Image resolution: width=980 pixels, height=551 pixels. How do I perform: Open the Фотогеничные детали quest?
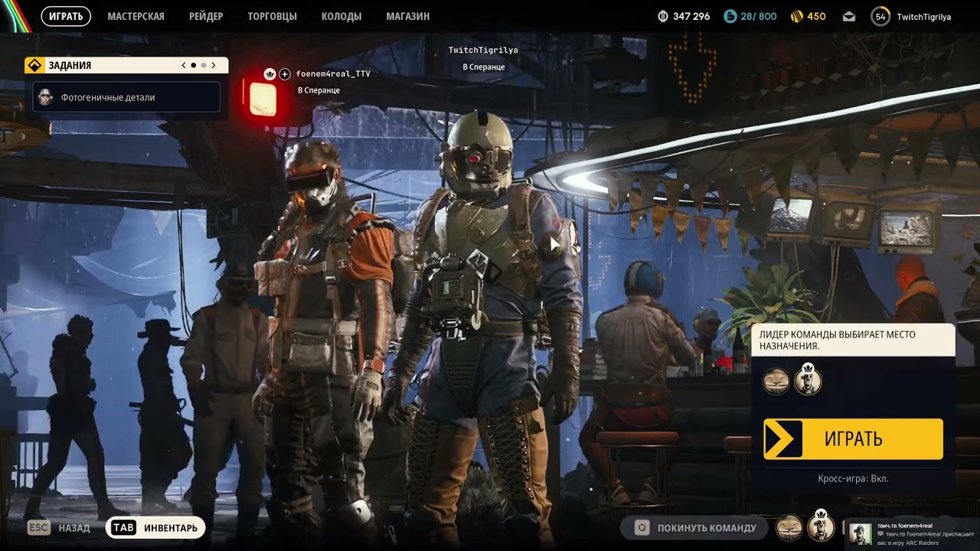tap(127, 97)
